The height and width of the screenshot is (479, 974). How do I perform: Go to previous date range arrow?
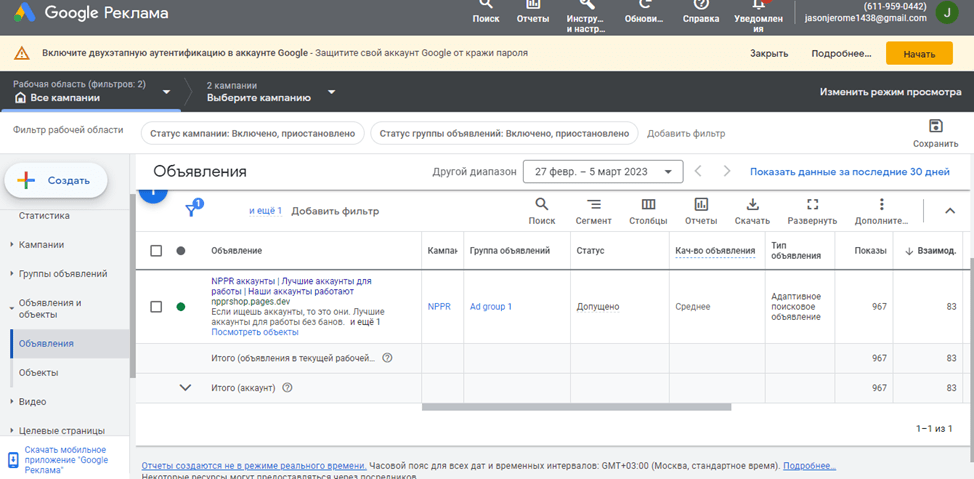click(x=698, y=171)
